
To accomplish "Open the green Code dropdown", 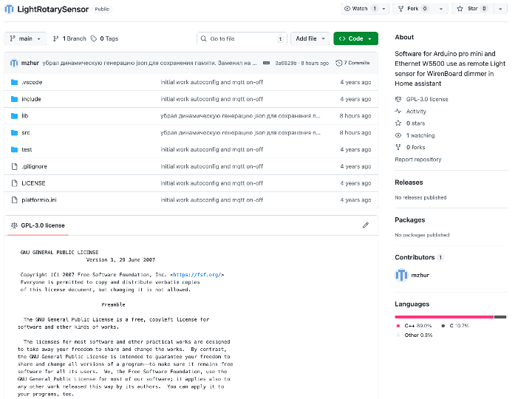I will point(355,38).
